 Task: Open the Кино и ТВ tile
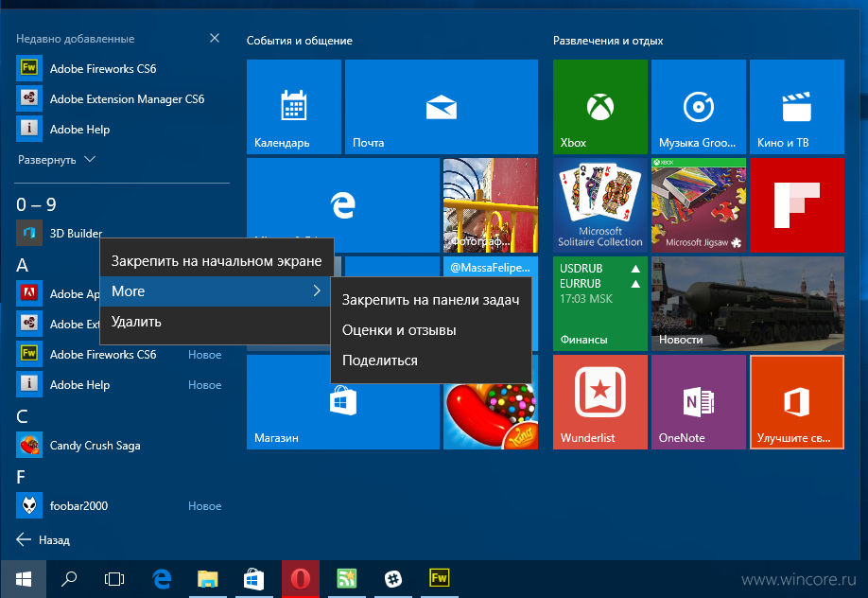[x=796, y=107]
